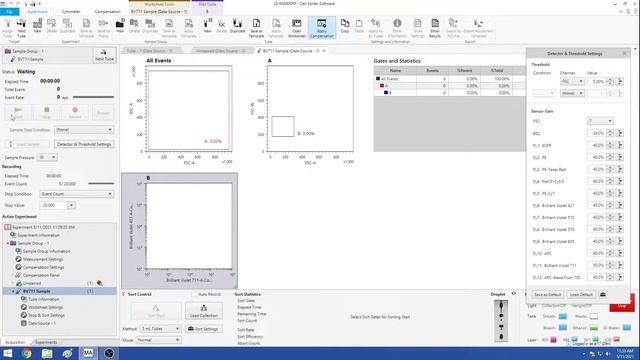Collapse the Sample Group - 1 tree node
The height and width of the screenshot is (360, 640).
pos(7,243)
